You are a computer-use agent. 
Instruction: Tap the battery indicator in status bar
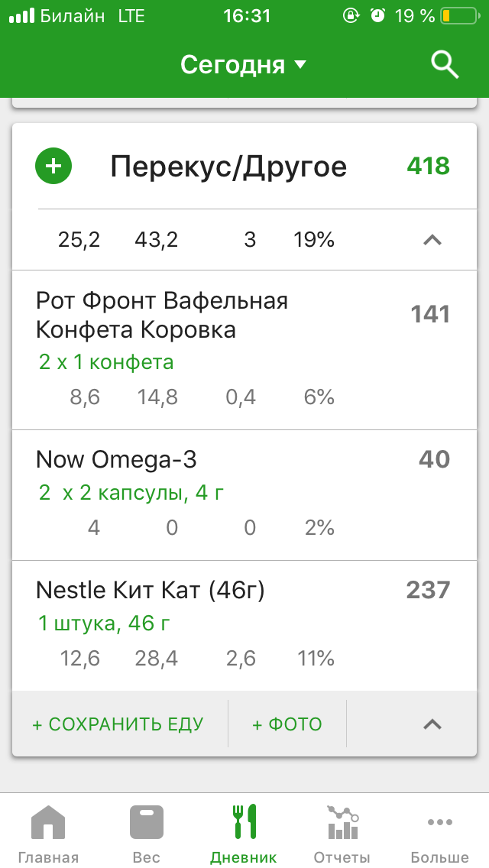pyautogui.click(x=456, y=16)
